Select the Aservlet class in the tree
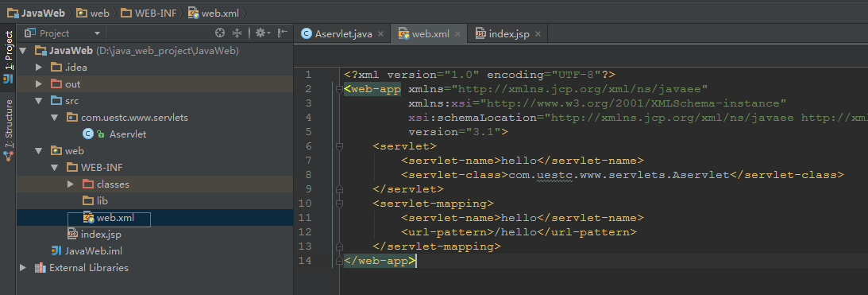This screenshot has height=295, width=868. click(x=154, y=134)
